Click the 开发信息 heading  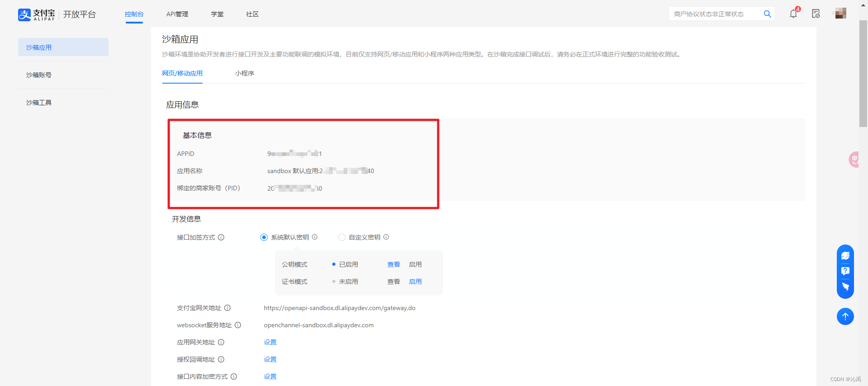click(x=186, y=219)
